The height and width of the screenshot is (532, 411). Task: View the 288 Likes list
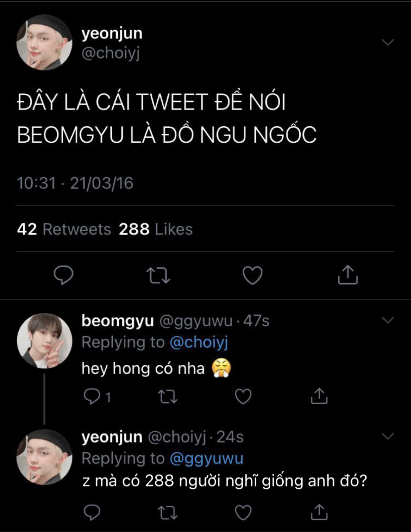(x=156, y=229)
